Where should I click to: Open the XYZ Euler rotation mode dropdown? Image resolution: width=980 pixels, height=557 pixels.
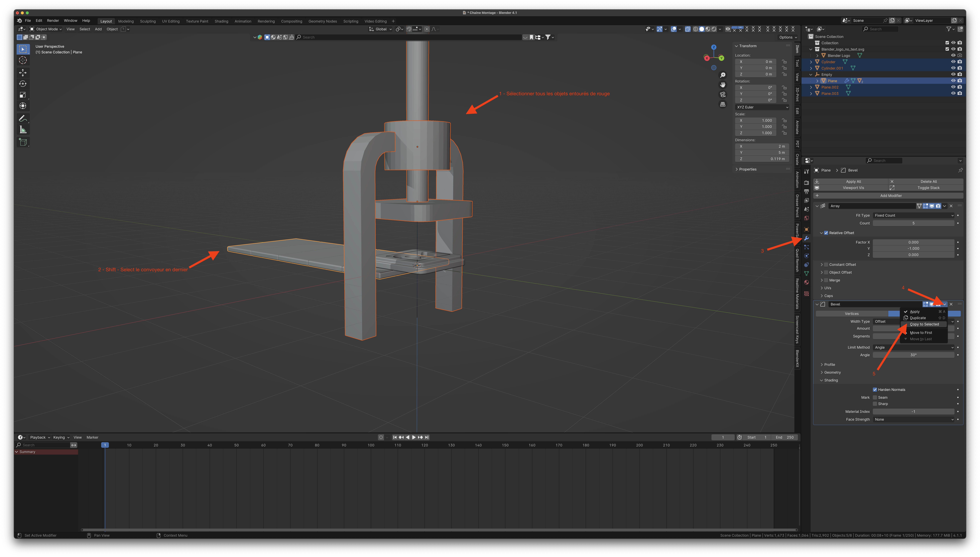[x=762, y=107]
